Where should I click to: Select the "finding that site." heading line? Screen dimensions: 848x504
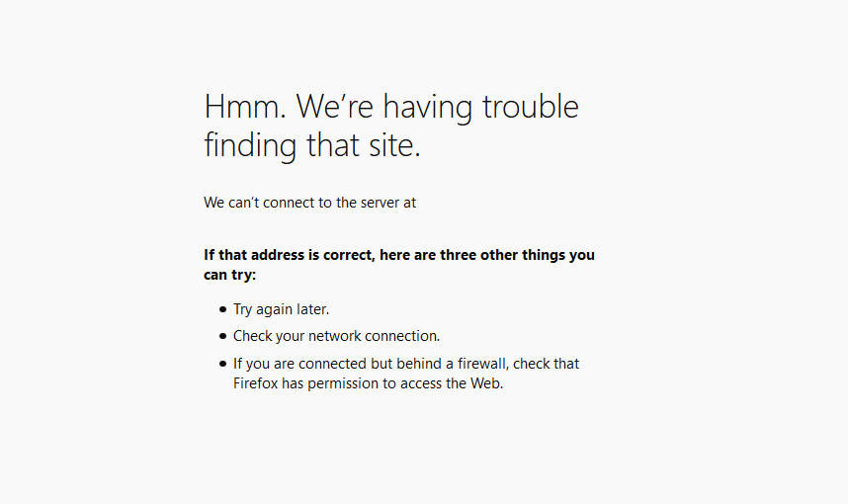[312, 145]
